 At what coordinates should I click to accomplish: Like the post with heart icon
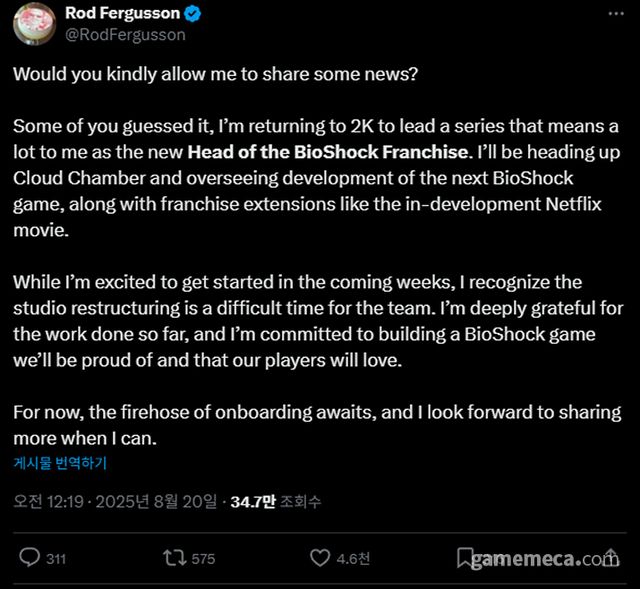pos(320,558)
